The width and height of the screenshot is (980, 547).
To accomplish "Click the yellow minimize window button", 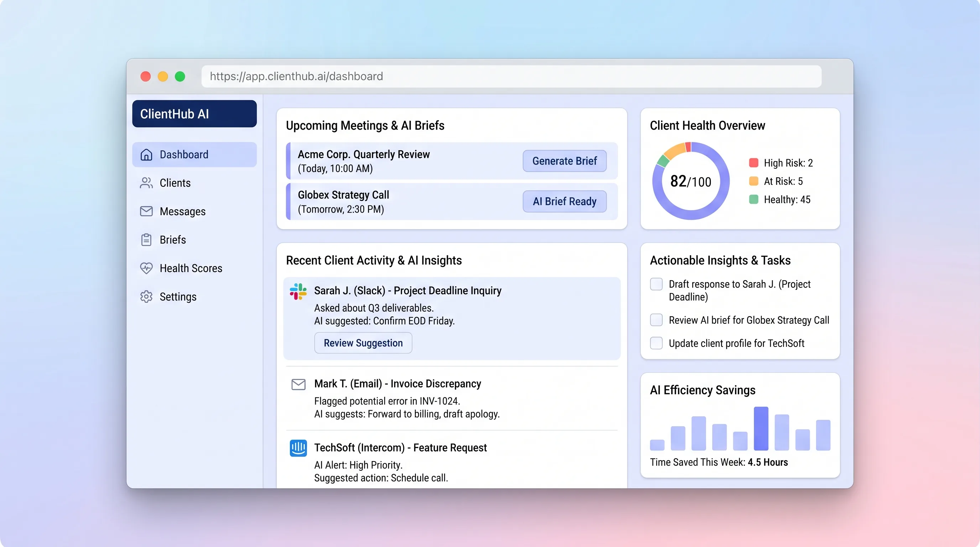I will (163, 77).
